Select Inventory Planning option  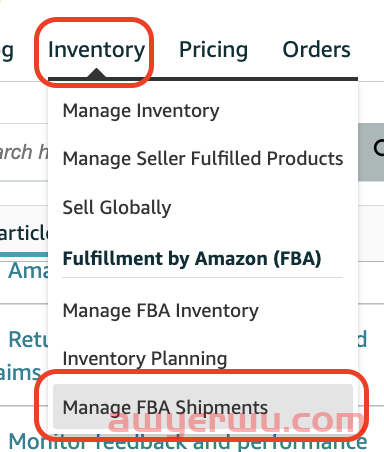pyautogui.click(x=145, y=359)
